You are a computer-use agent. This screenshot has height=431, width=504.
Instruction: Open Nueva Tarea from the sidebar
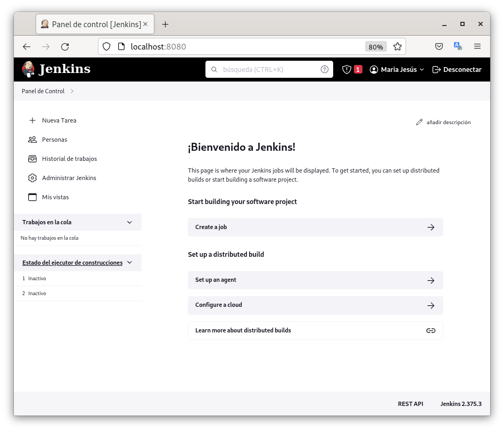[59, 120]
